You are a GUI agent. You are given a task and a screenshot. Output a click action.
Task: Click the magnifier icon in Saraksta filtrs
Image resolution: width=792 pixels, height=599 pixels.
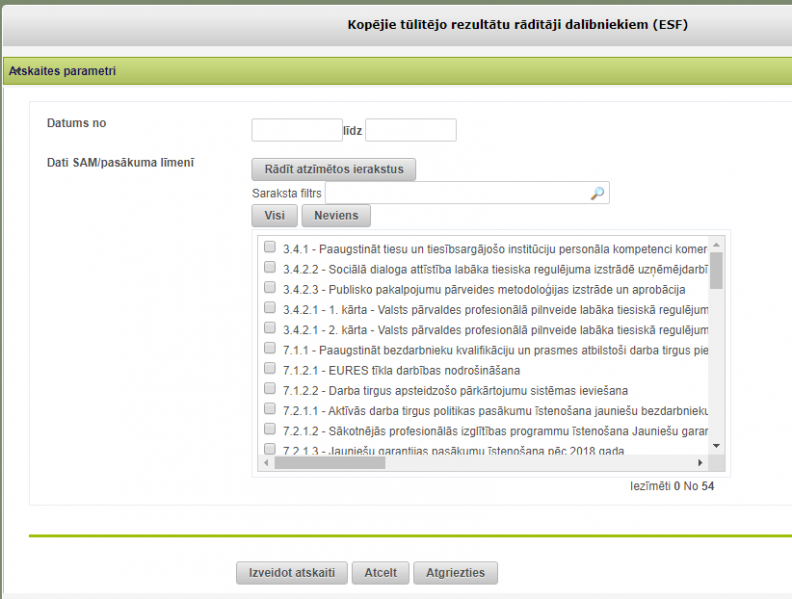597,193
